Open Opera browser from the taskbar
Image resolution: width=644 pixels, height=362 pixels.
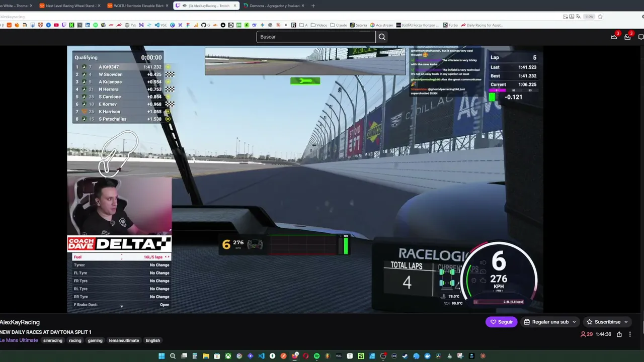coord(305,356)
